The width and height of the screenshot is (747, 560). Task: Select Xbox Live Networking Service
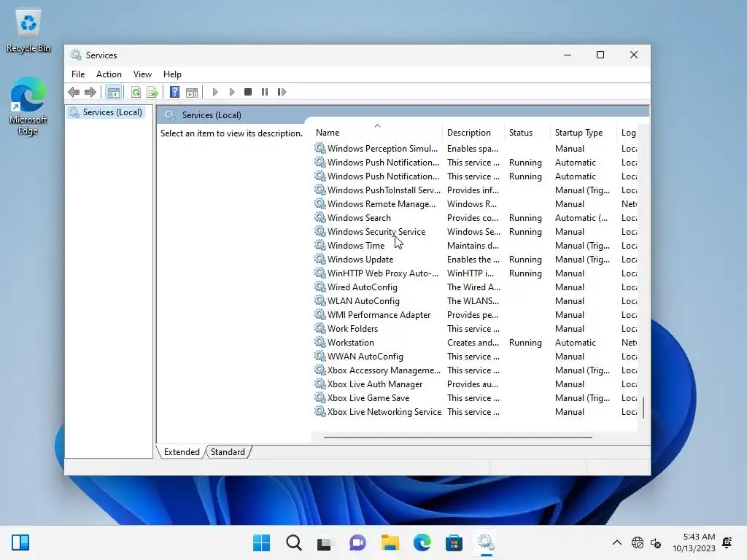click(x=384, y=412)
